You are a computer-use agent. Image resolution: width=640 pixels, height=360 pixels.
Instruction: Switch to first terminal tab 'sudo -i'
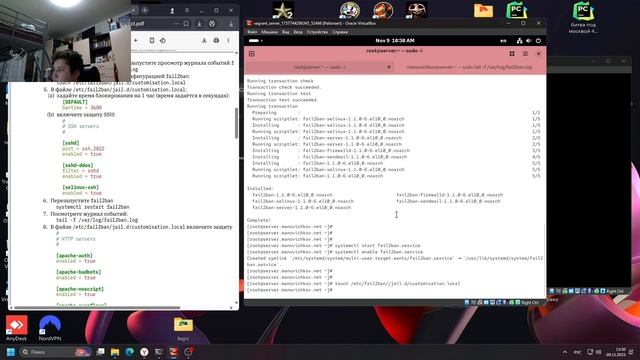click(x=319, y=67)
